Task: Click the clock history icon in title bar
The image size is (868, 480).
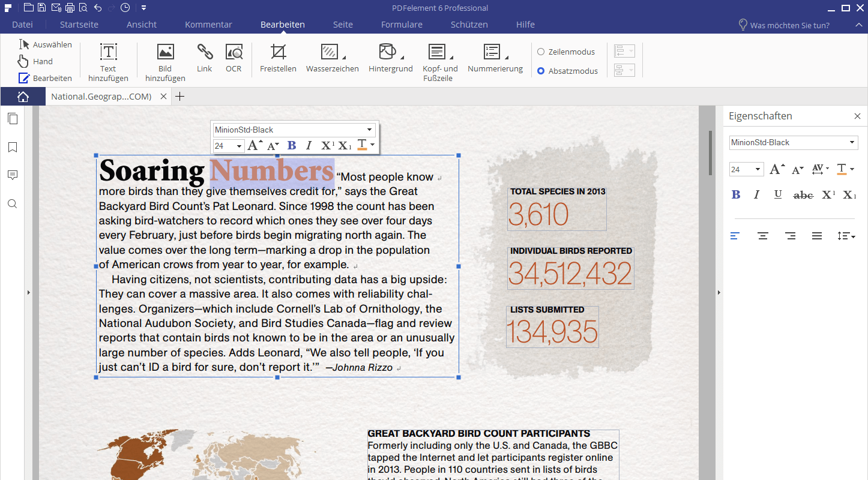Action: pos(125,8)
